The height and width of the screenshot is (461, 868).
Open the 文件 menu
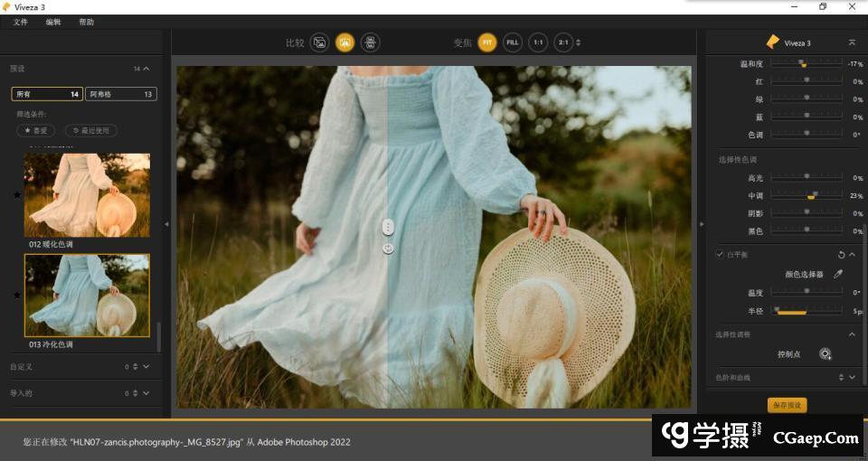pos(21,22)
